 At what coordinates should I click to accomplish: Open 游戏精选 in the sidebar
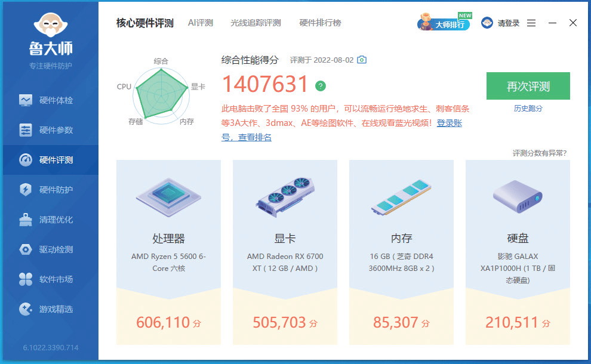48,309
